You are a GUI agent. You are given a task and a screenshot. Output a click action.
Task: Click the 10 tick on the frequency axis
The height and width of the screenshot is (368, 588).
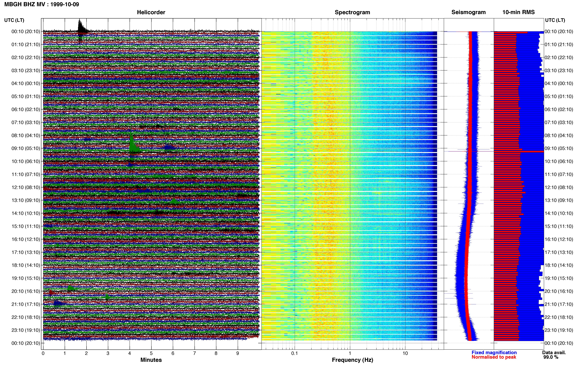tap(405, 353)
